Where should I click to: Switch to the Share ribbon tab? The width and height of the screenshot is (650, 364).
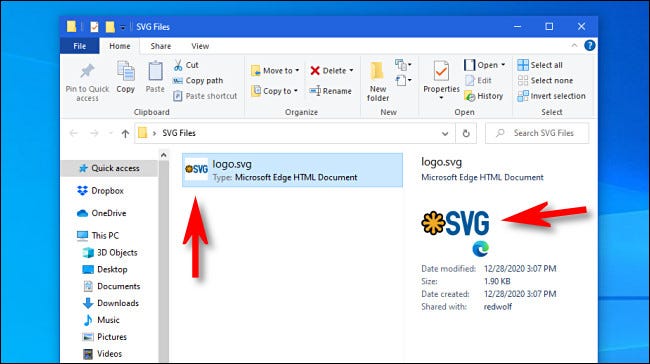pos(161,46)
